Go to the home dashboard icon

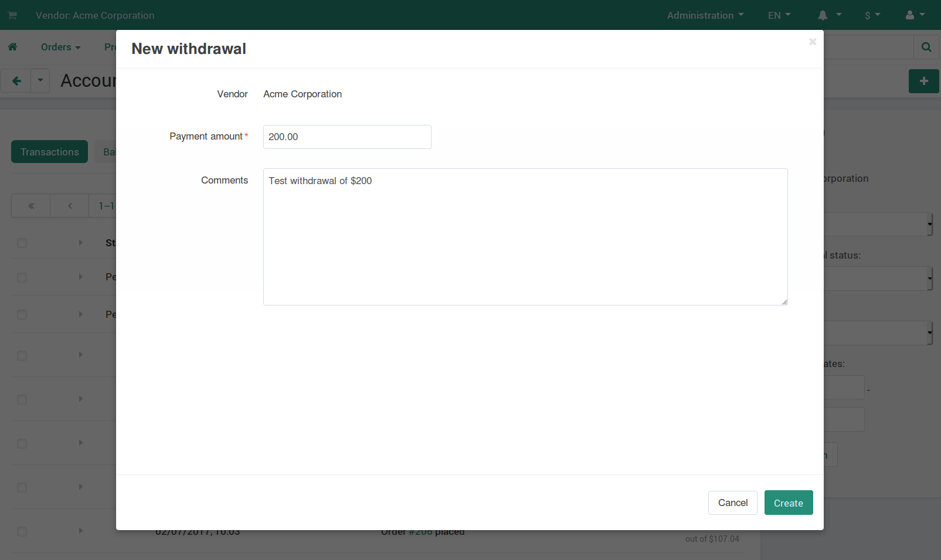(12, 47)
